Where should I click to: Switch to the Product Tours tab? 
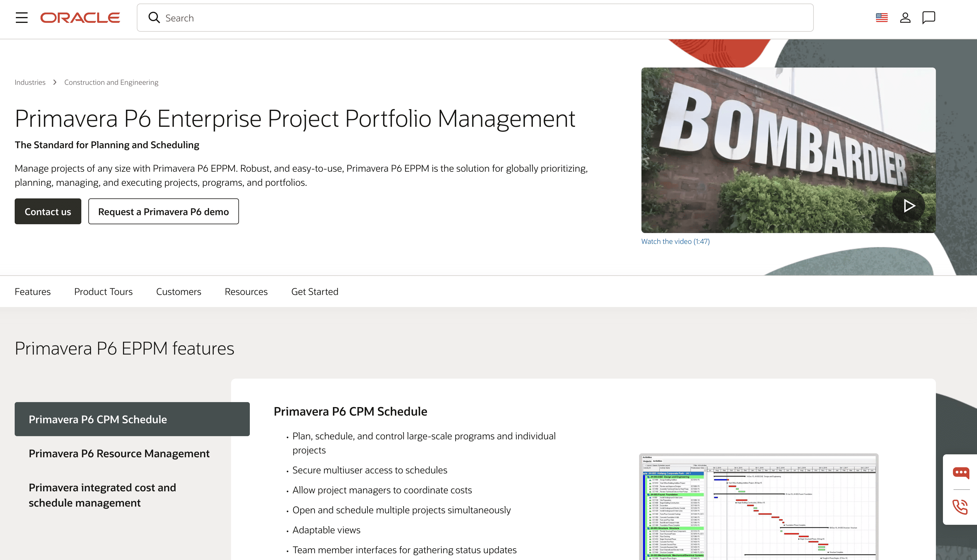[103, 291]
